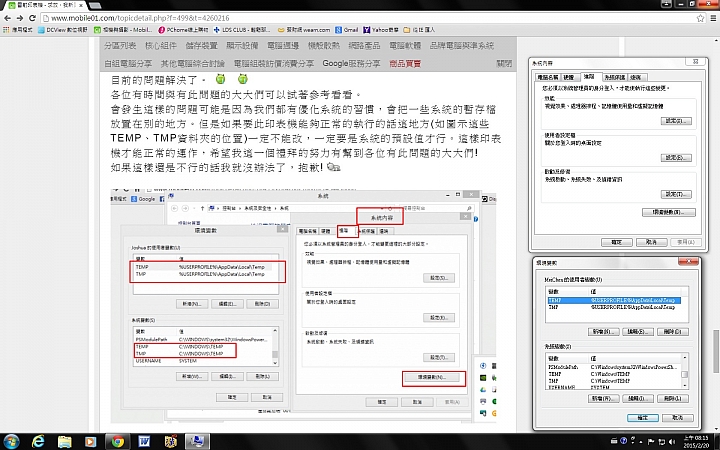Open the Windows Start menu
Viewport: 720px width, 450px height.
11,442
